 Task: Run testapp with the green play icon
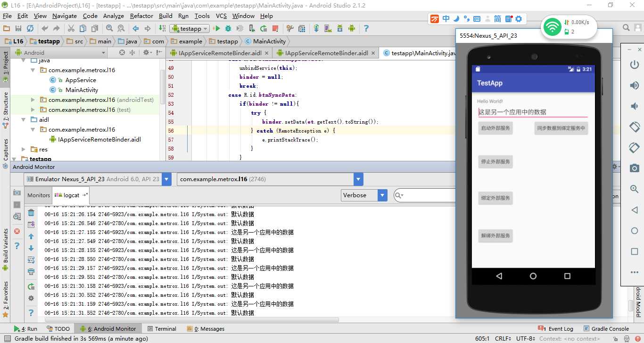(x=217, y=28)
